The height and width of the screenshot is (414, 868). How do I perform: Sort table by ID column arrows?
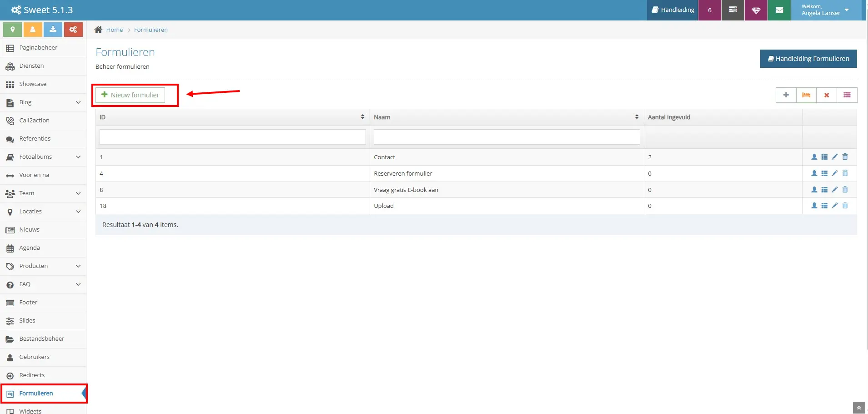tap(362, 117)
